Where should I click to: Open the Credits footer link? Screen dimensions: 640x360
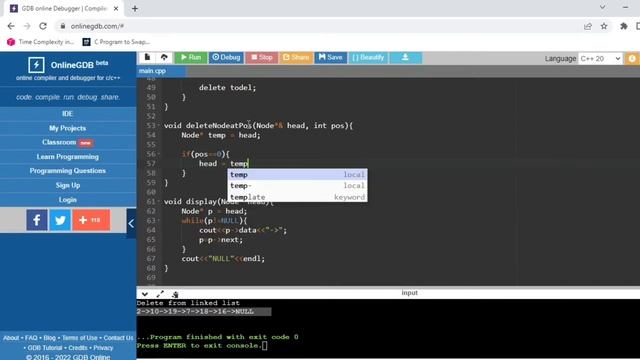(78, 348)
